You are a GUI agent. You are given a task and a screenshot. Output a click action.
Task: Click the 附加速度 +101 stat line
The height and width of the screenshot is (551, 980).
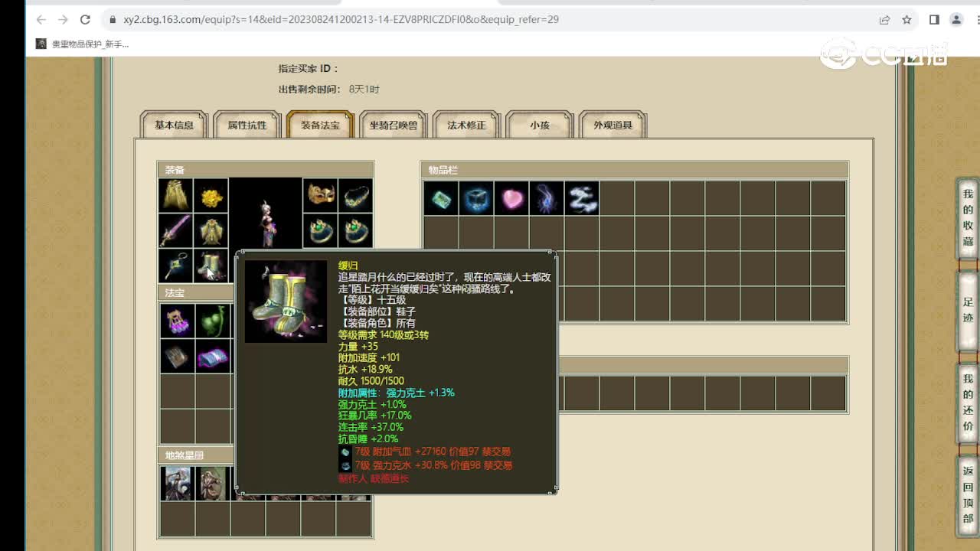[369, 357]
